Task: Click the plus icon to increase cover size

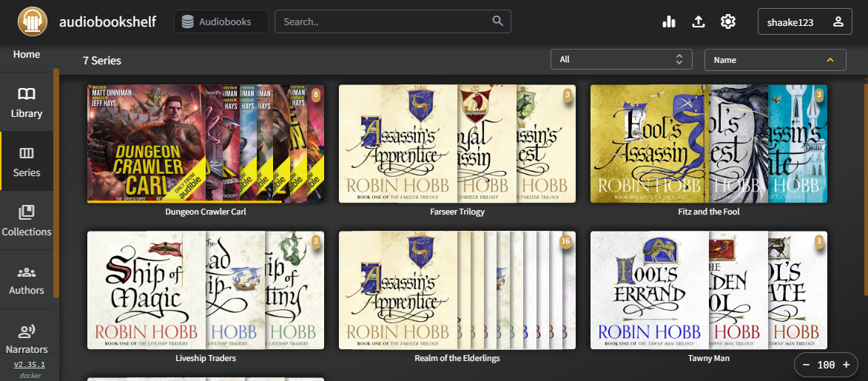Action: [846, 365]
